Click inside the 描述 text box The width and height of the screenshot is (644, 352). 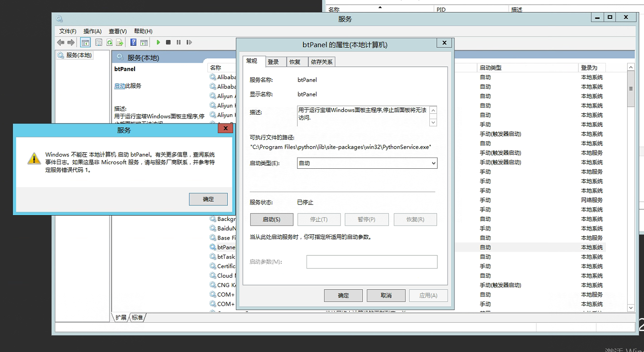(363, 116)
